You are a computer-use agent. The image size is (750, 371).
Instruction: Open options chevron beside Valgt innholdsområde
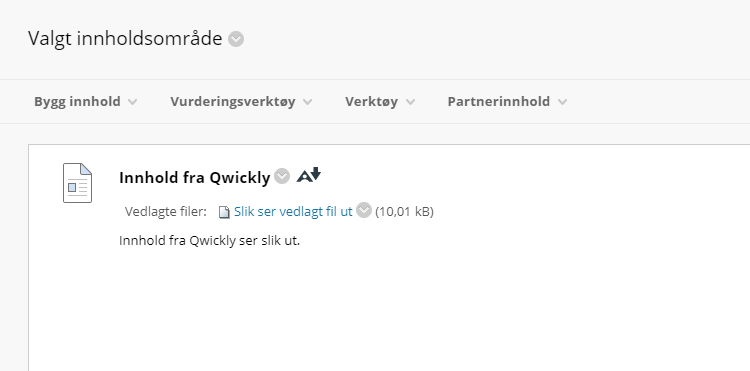click(x=236, y=39)
